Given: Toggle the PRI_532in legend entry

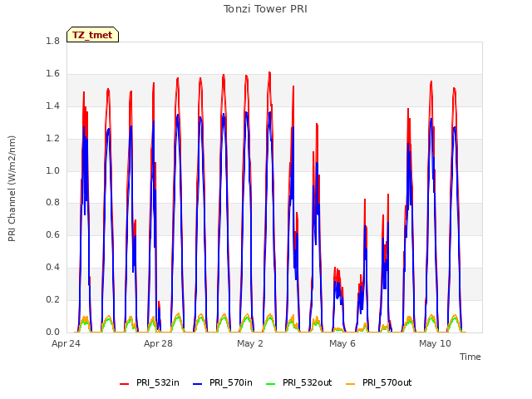Looking at the screenshot, I should pyautogui.click(x=150, y=383).
